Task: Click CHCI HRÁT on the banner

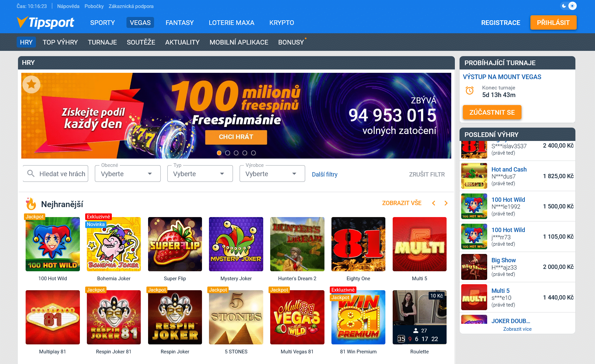Action: point(236,137)
